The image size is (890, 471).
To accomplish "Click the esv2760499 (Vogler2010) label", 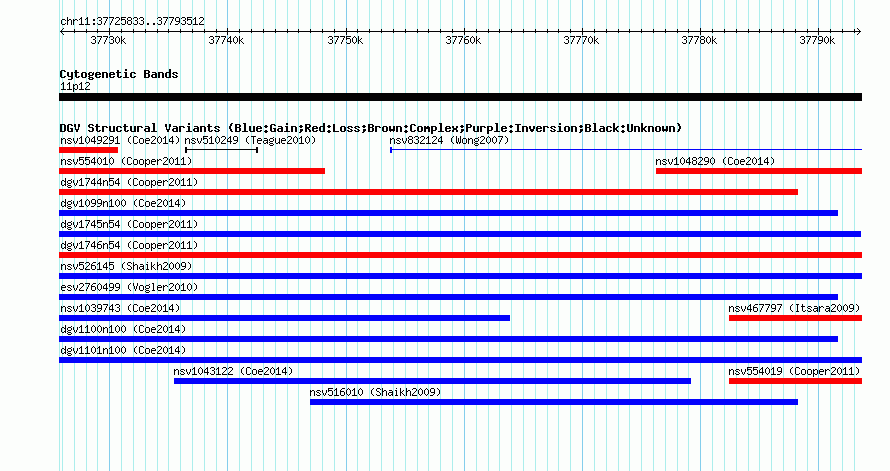I will click(129, 287).
